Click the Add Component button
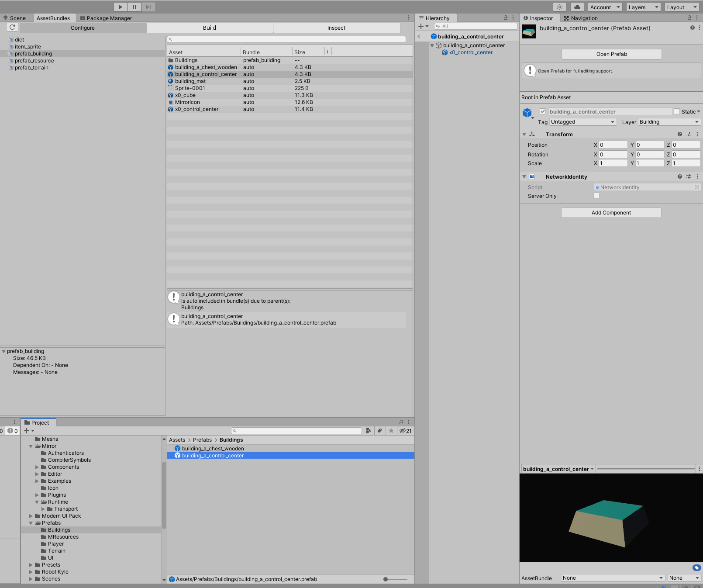The image size is (703, 588). tap(611, 212)
